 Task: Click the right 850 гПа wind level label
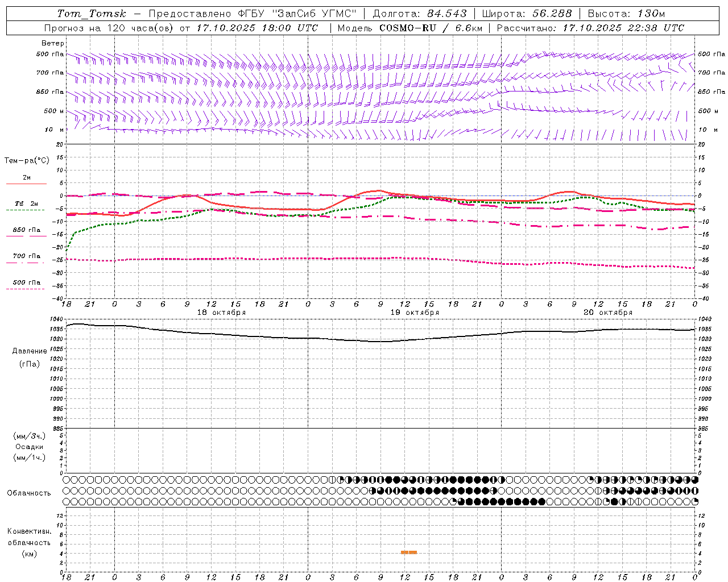click(x=712, y=92)
